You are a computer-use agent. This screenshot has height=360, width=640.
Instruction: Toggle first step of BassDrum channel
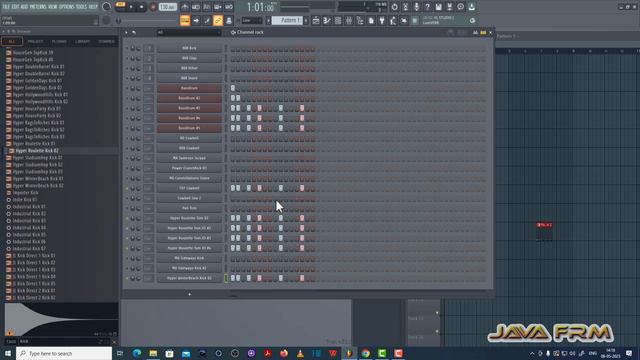(233, 88)
